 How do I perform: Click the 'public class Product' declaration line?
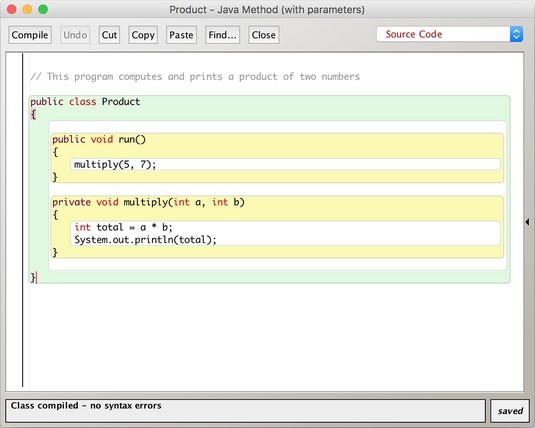(85, 102)
